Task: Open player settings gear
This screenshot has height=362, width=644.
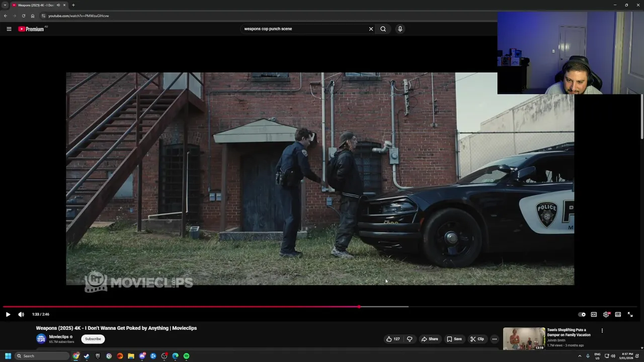Action: click(x=606, y=314)
